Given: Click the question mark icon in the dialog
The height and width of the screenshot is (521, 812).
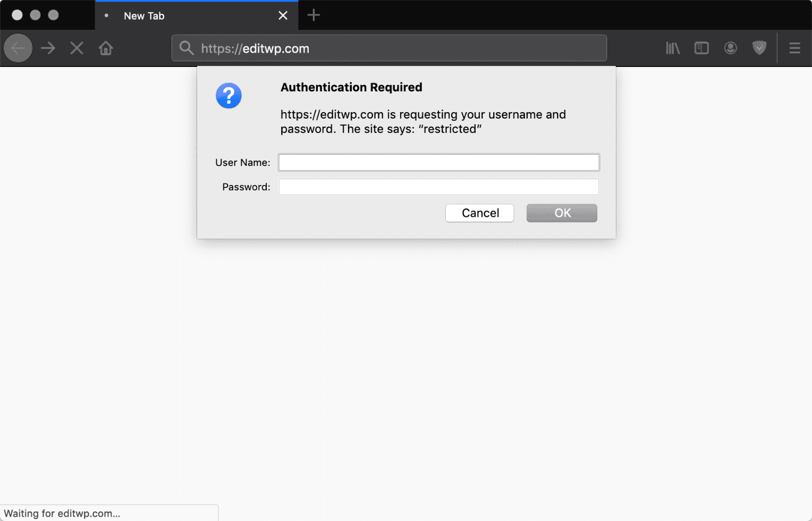Looking at the screenshot, I should pos(229,96).
